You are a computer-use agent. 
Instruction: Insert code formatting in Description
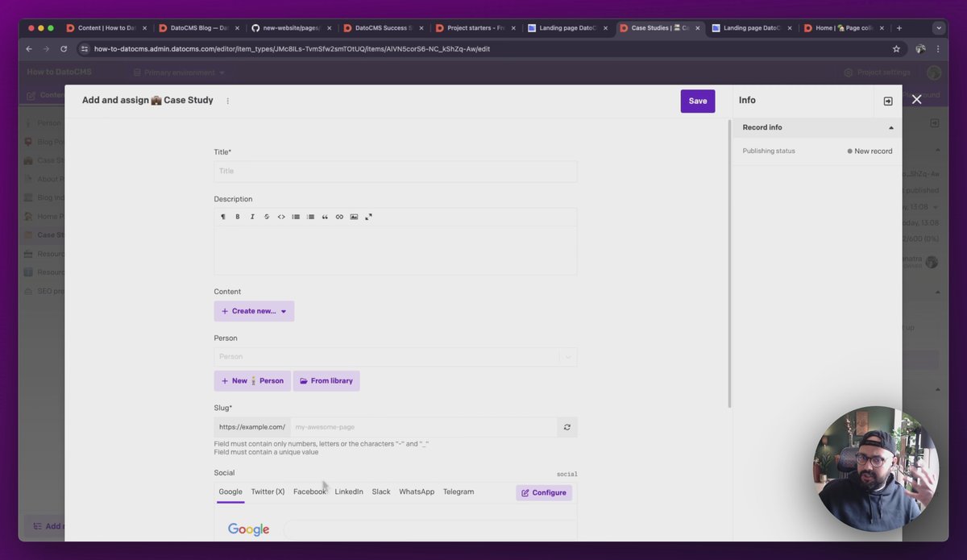(x=281, y=217)
